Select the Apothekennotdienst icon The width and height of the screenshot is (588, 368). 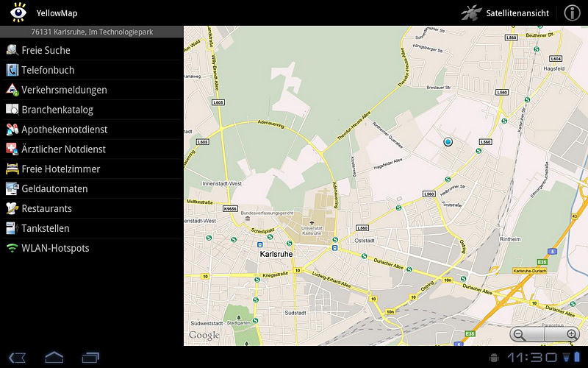point(12,130)
